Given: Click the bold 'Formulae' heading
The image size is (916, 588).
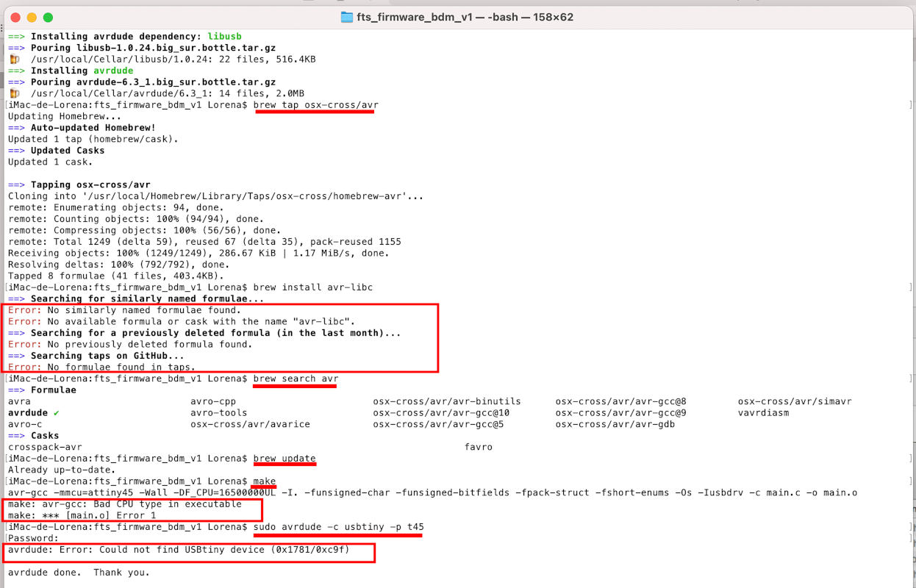Looking at the screenshot, I should (54, 390).
